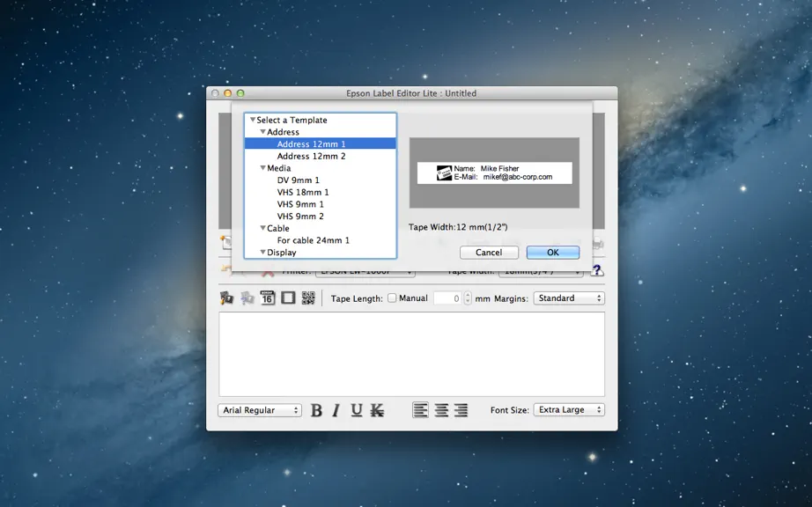Select the VHS 18mm 1 template

tap(302, 192)
